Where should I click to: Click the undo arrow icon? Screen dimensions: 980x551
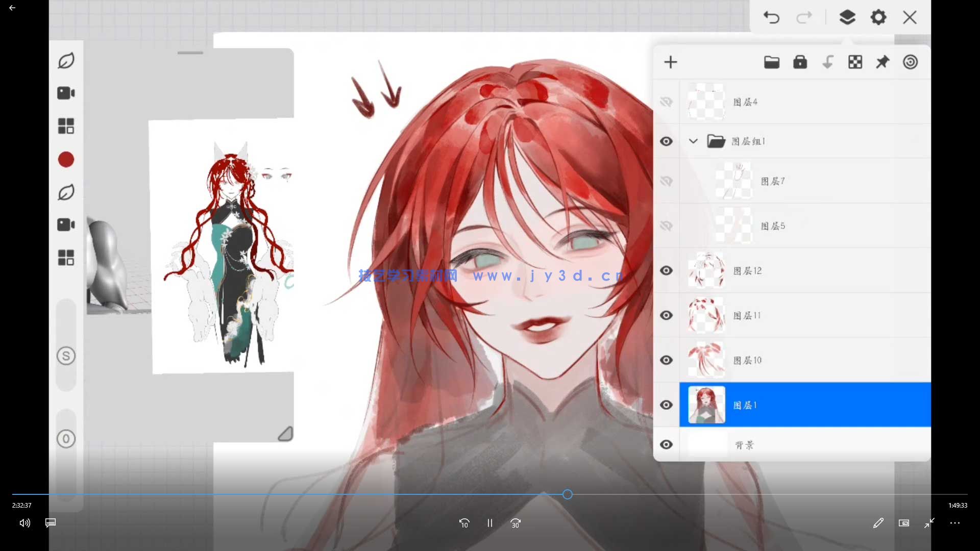click(x=771, y=18)
